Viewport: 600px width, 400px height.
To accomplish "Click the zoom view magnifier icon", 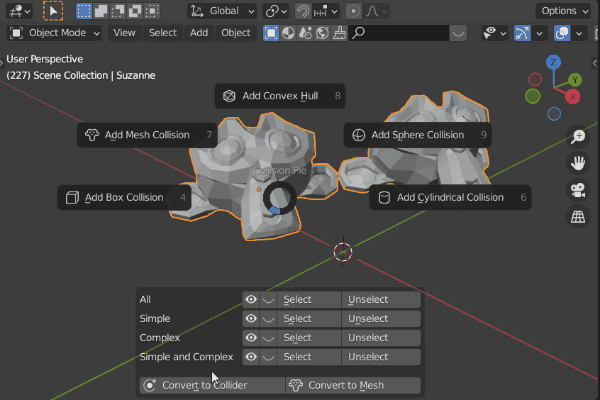I will click(x=578, y=136).
